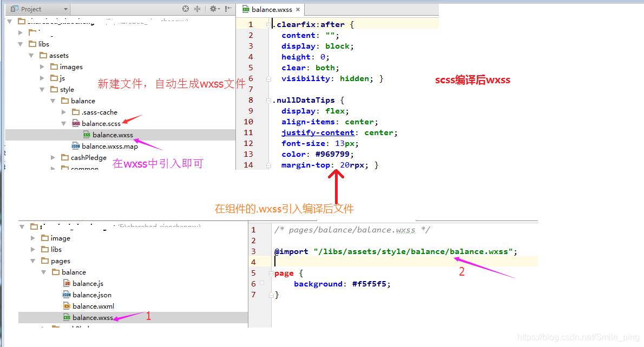Select the highlighted balance.wxss under pages/balance

pos(93,317)
